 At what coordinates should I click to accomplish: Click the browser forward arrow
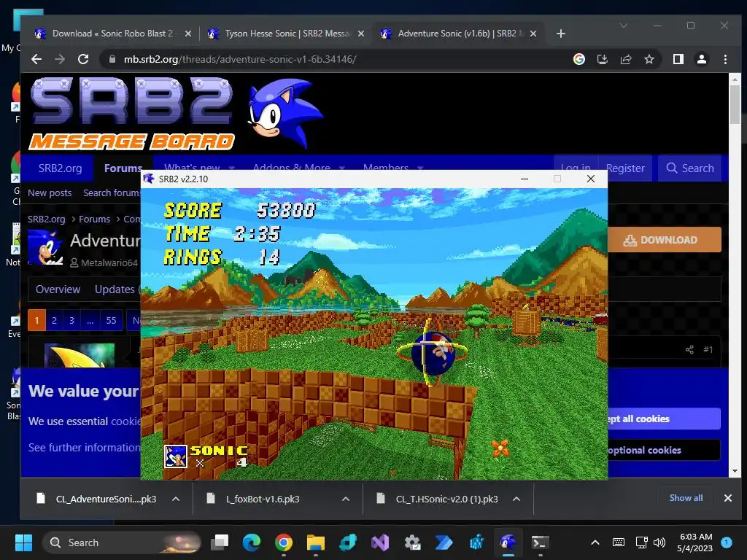(x=60, y=59)
